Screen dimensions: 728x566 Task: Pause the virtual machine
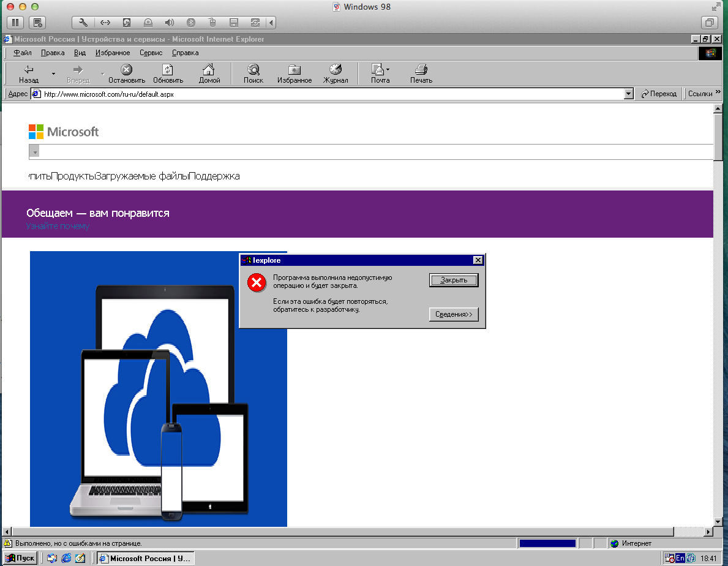coord(15,22)
